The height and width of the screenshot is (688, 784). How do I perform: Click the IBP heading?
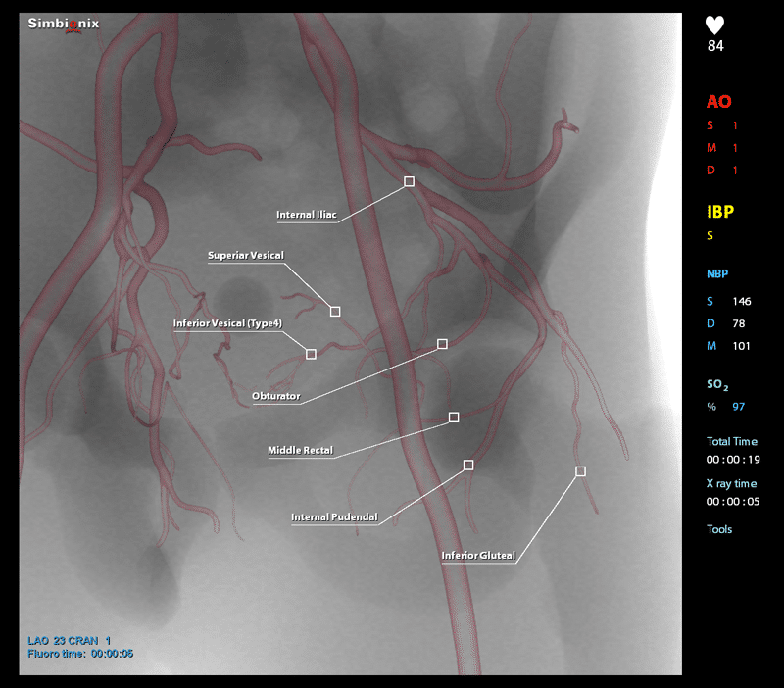coord(720,212)
